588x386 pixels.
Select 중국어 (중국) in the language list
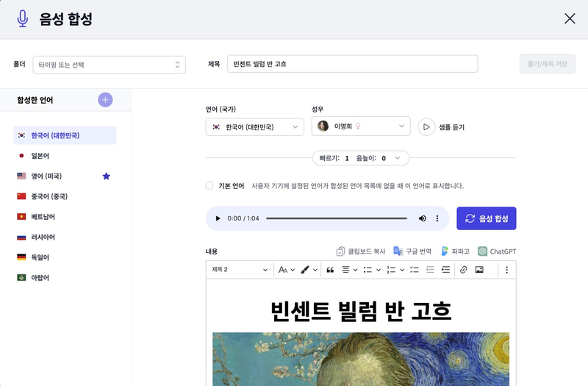pos(65,196)
